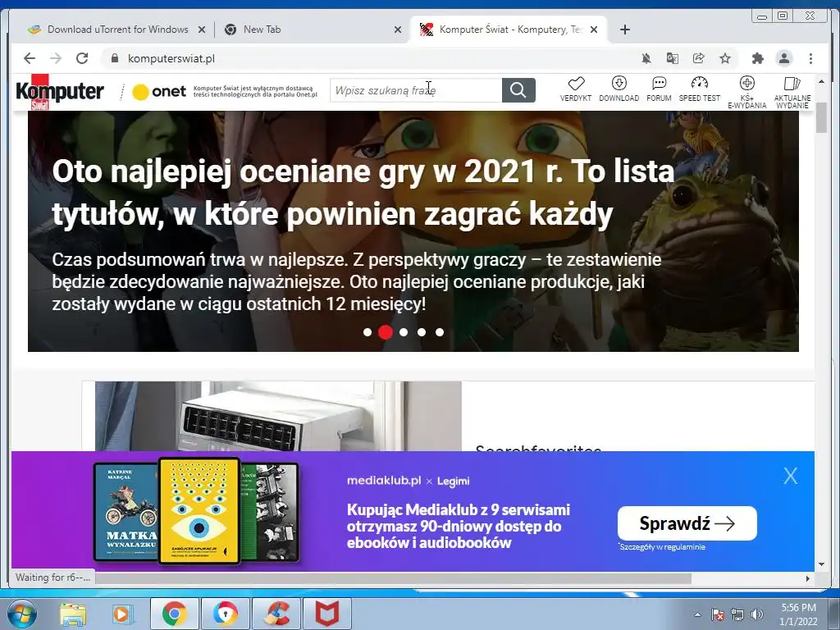Click the magnifier search button
The width and height of the screenshot is (840, 630).
[x=518, y=90]
